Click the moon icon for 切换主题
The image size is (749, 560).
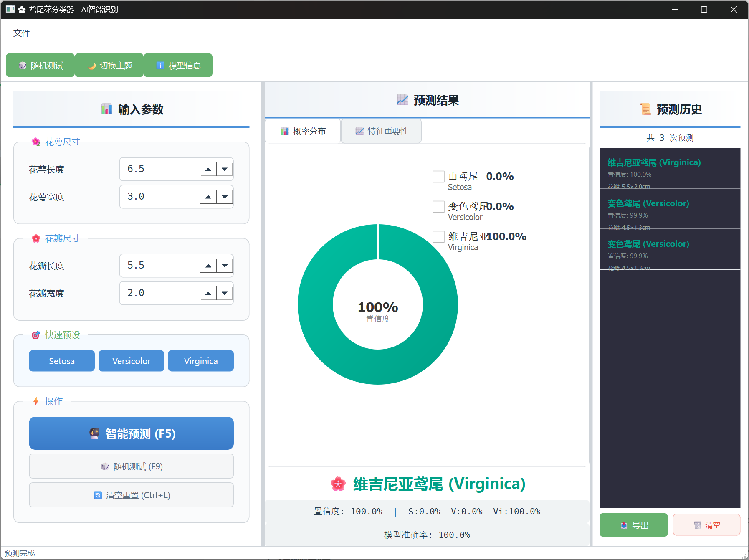(92, 66)
